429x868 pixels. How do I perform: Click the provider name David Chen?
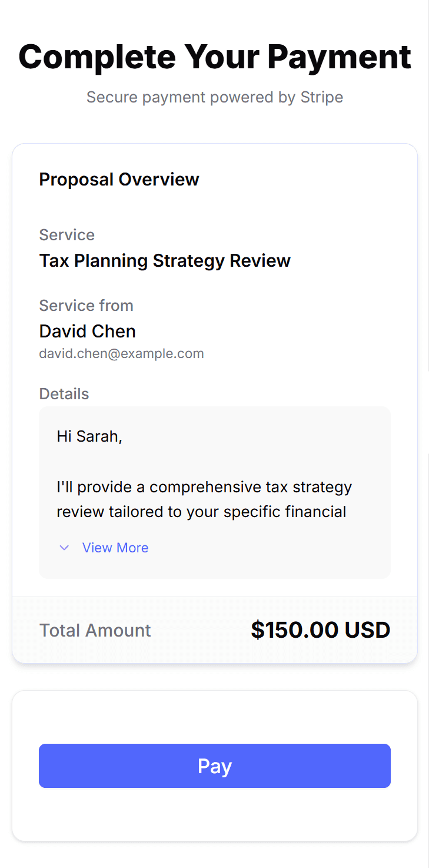point(87,332)
